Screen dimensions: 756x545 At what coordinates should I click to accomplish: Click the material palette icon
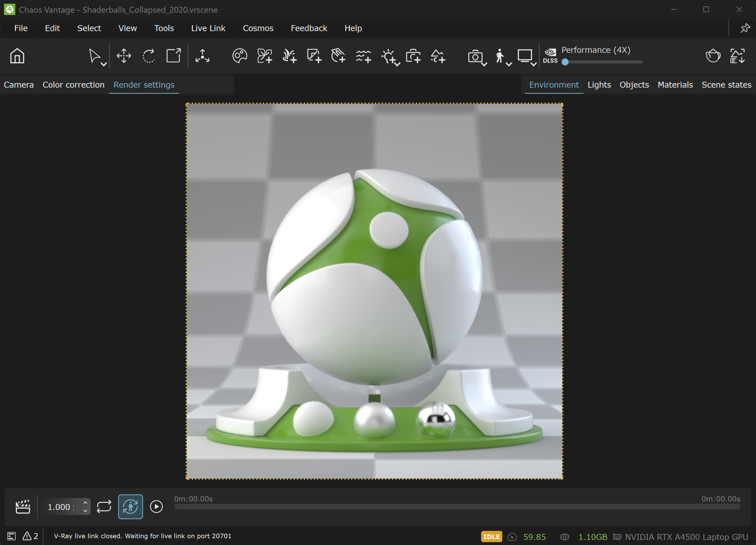click(x=240, y=56)
